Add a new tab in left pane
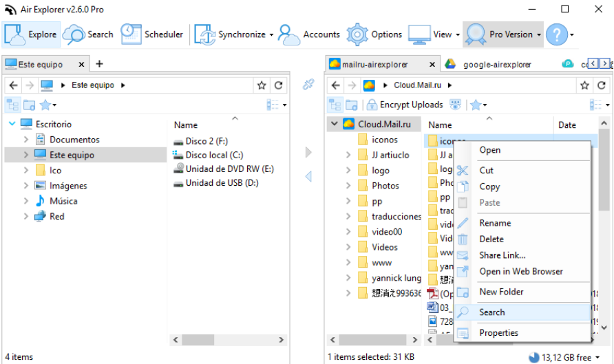Image resolution: width=614 pixels, height=364 pixels. click(x=99, y=64)
